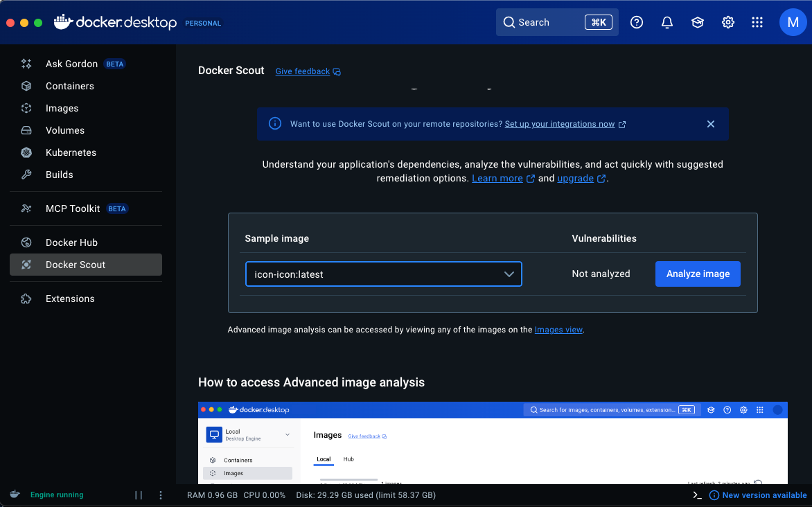This screenshot has width=812, height=507.
Task: Click the Volumes drive icon
Action: (x=26, y=130)
